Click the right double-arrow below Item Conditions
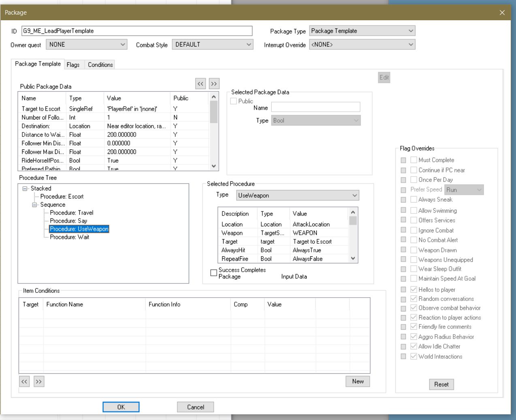The width and height of the screenshot is (516, 420). (x=39, y=381)
